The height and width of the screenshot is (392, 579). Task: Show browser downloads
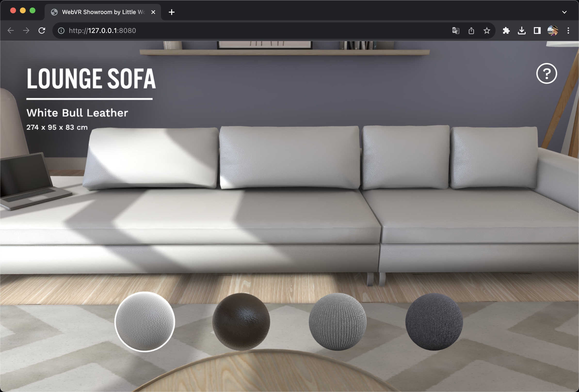coord(522,31)
